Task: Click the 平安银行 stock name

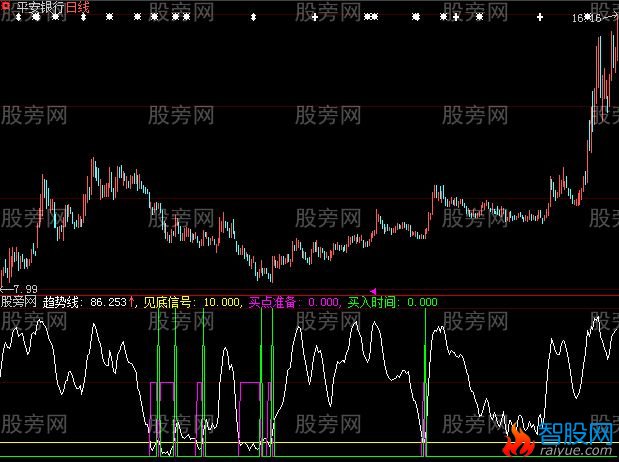Action: [x=40, y=7]
